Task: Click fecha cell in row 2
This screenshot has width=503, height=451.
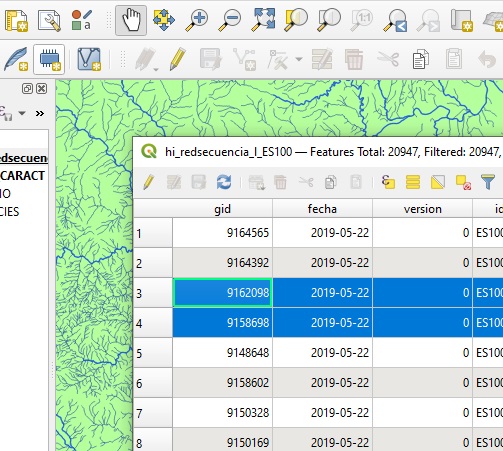Action: 322,263
